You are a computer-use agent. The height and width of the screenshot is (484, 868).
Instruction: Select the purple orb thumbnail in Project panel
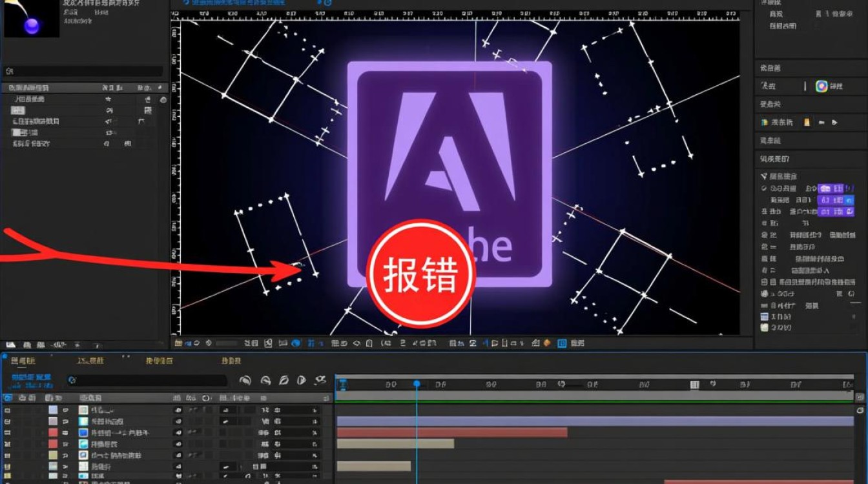tap(32, 19)
